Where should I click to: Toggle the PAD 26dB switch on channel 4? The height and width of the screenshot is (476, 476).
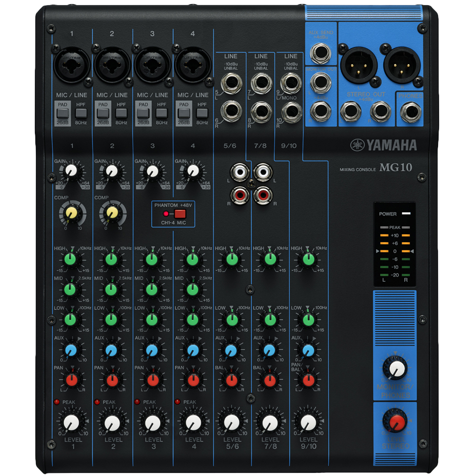pos(184,113)
